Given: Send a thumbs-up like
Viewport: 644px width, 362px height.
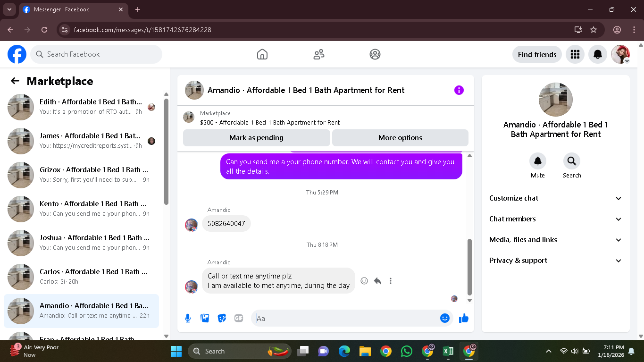Looking at the screenshot, I should (464, 318).
